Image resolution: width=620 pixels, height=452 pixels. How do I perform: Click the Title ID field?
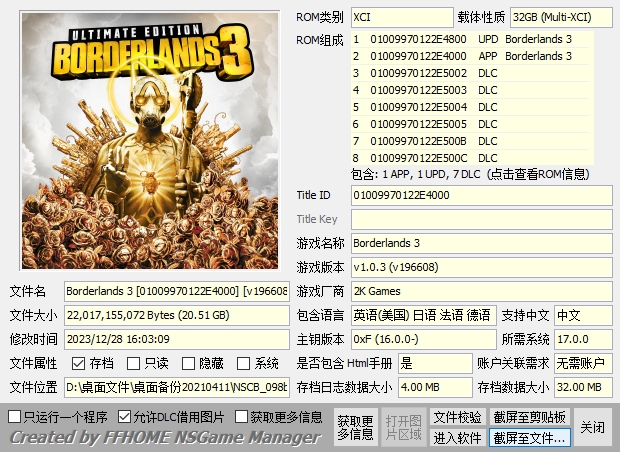(481, 195)
